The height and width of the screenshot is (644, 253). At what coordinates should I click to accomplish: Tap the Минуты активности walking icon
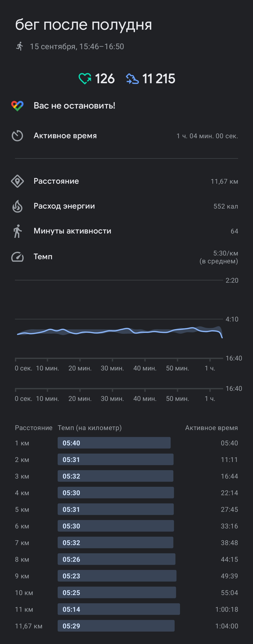[x=17, y=231]
